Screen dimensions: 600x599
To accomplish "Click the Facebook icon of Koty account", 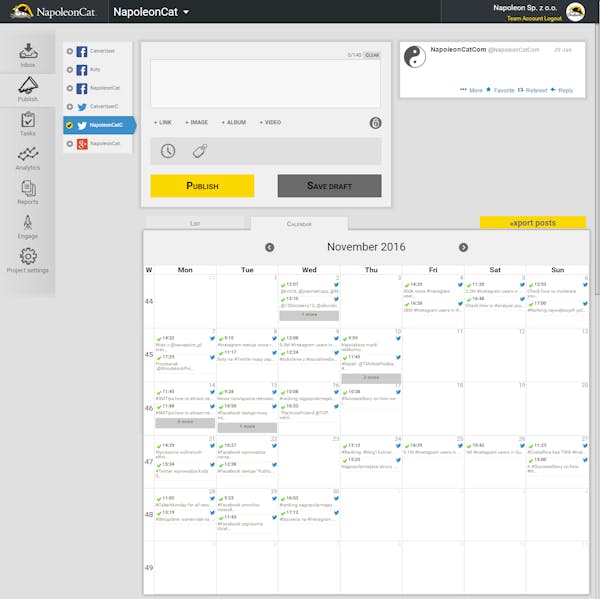I will 82,70.
